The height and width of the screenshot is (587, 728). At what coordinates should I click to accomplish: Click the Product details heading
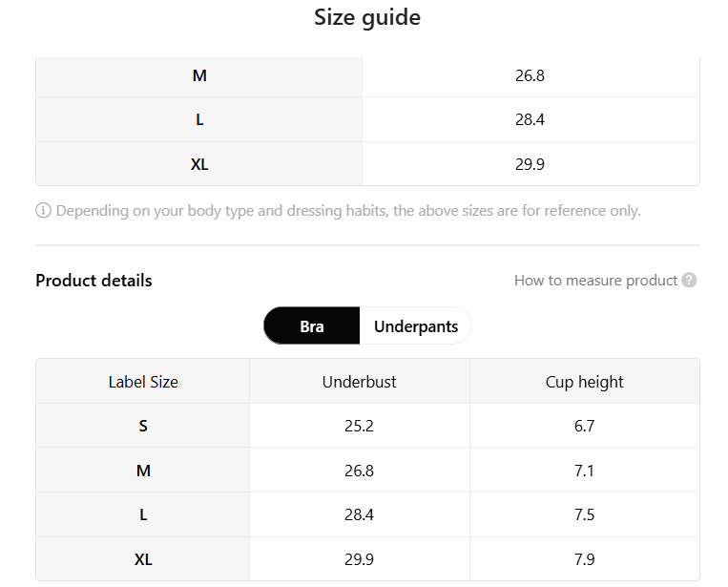point(94,281)
